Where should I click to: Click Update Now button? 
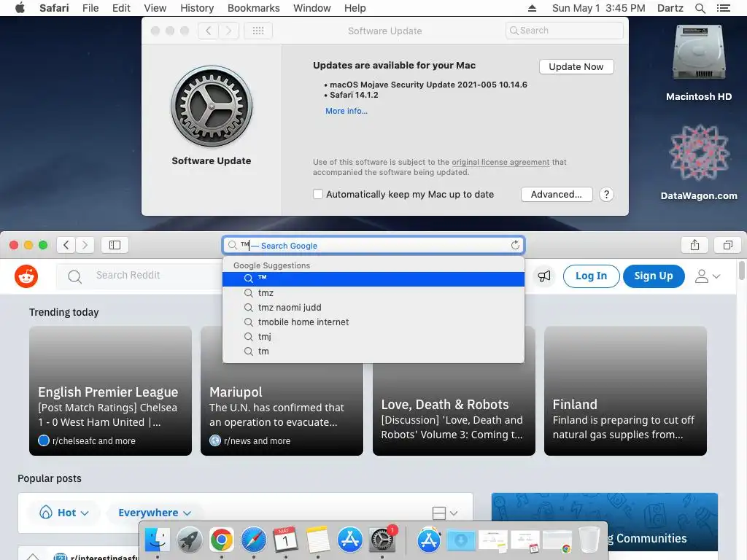[x=576, y=66]
